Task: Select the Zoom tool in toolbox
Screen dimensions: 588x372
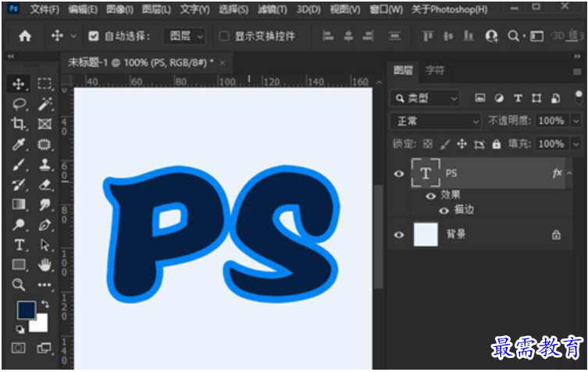Action: [x=19, y=285]
